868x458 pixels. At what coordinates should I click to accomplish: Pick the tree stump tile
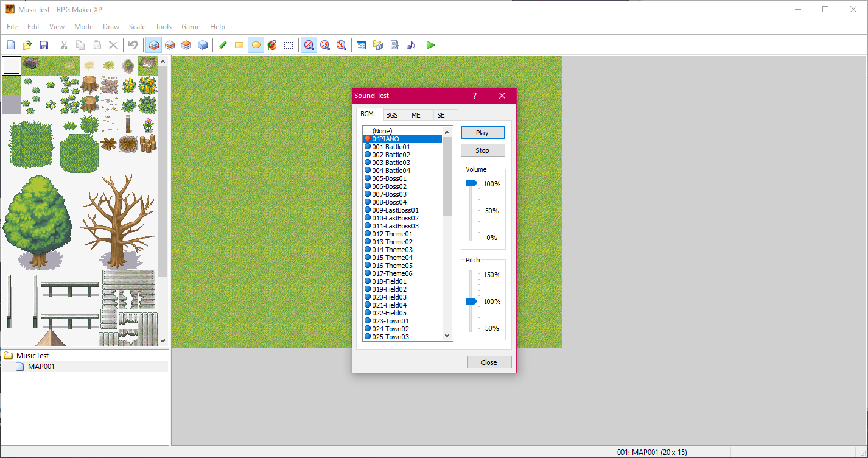89,84
